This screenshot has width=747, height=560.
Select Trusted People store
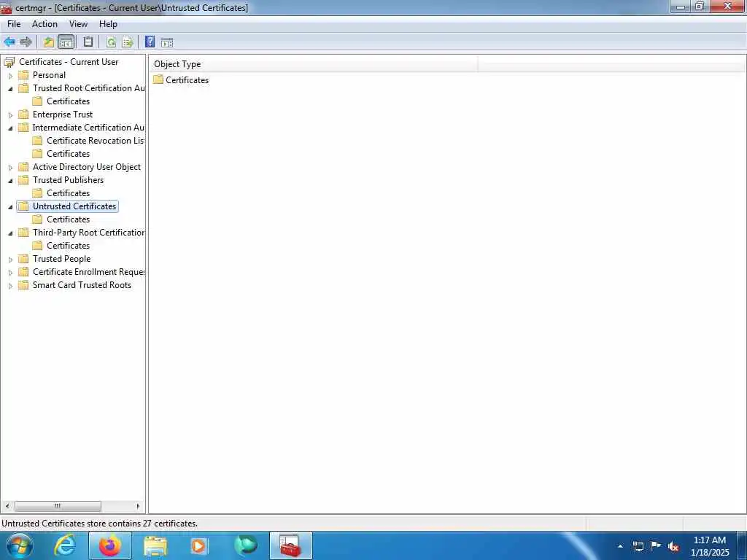(61, 259)
